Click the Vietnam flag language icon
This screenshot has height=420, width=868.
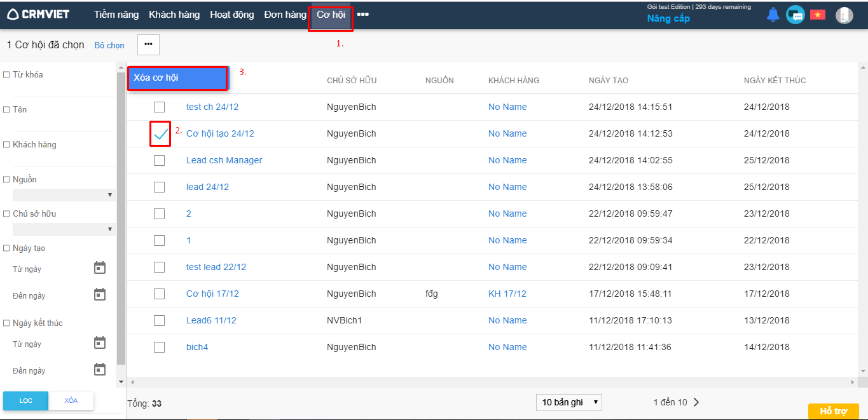pos(817,15)
